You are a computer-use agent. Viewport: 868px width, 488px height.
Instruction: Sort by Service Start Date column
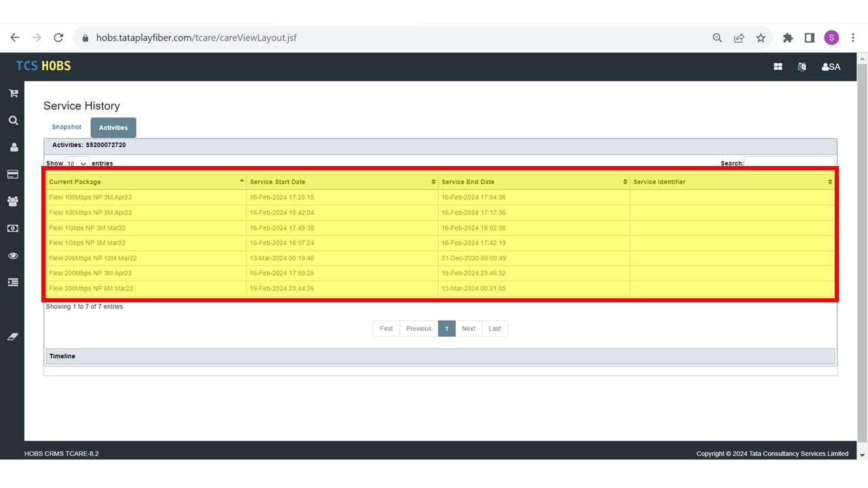pyautogui.click(x=342, y=182)
